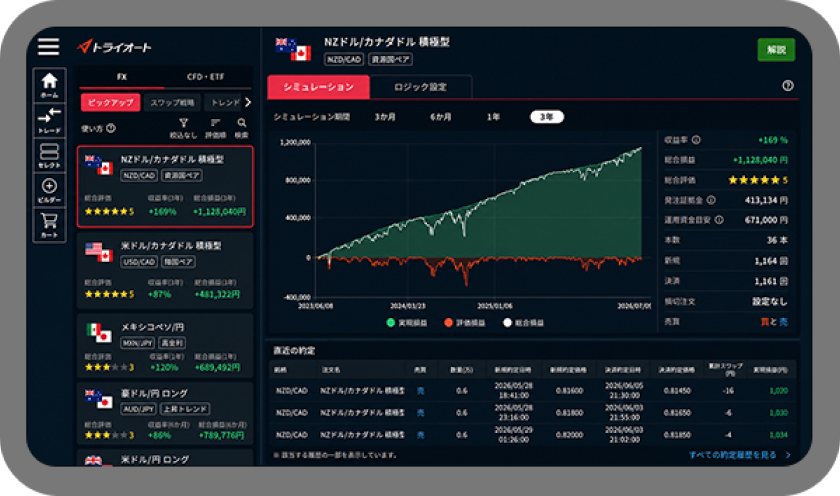Click the 1,164 回 new orders value
This screenshot has width=840, height=496.
tap(771, 261)
